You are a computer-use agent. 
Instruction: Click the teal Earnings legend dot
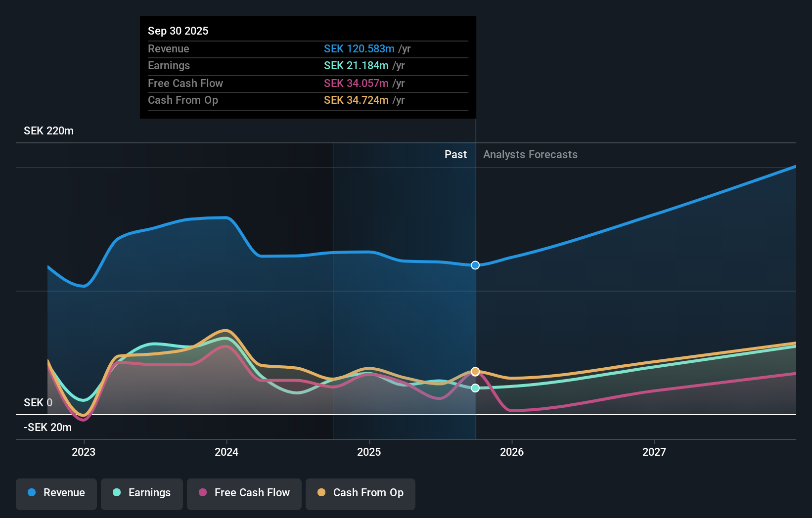tap(116, 493)
